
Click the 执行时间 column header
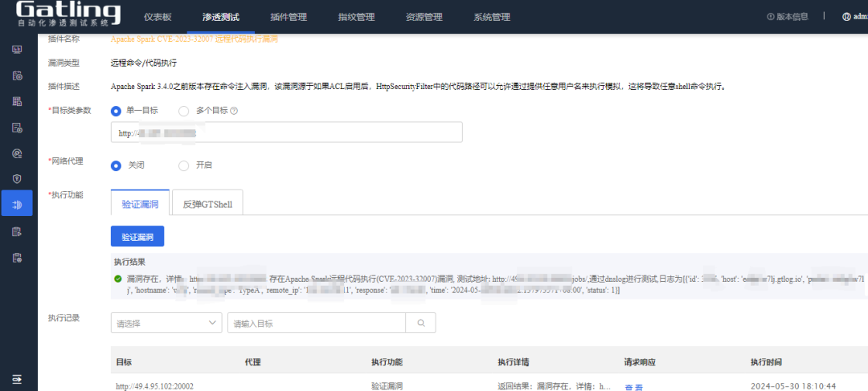pos(767,362)
